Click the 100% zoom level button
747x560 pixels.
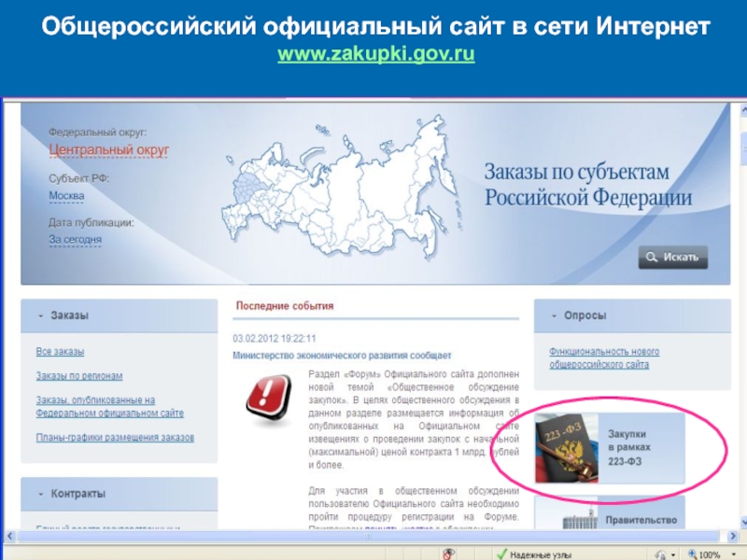click(704, 554)
